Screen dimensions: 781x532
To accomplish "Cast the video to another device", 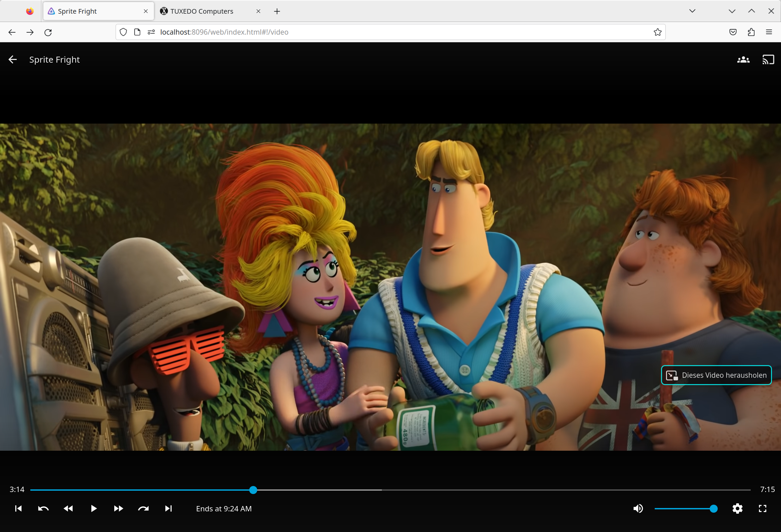I will [x=768, y=60].
